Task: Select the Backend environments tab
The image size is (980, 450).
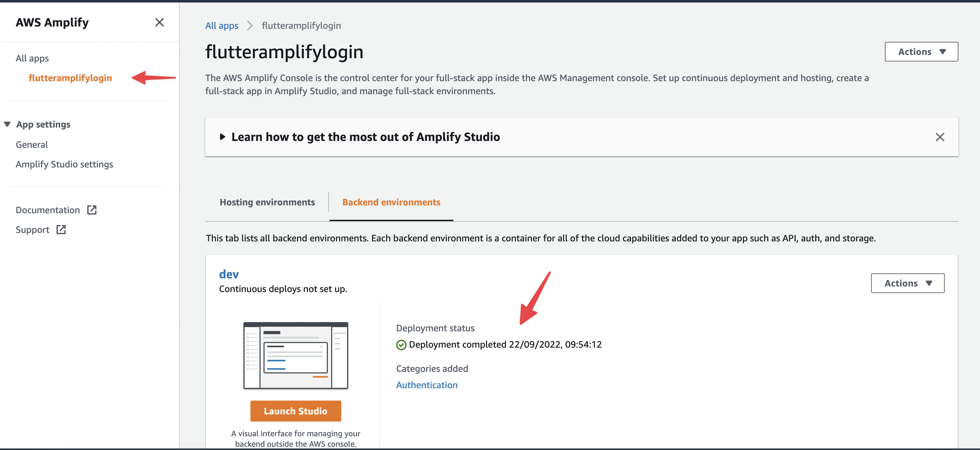Action: pos(391,202)
